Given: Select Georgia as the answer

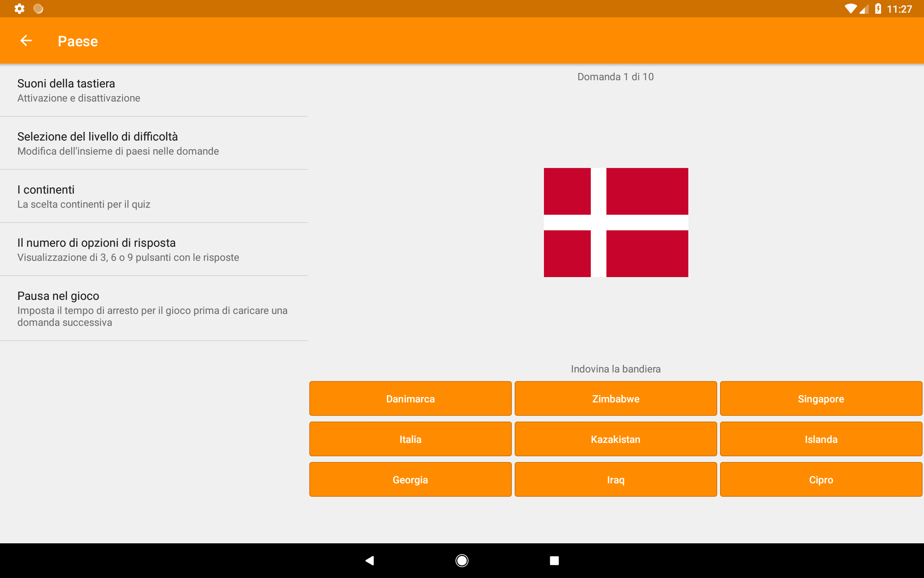Looking at the screenshot, I should click(x=410, y=480).
